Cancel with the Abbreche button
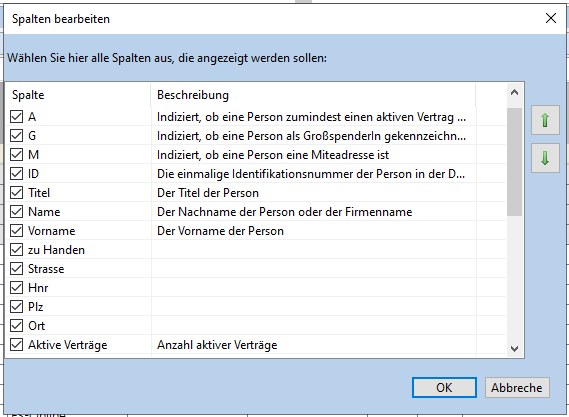Screen dimensions: 569x417 pyautogui.click(x=517, y=388)
